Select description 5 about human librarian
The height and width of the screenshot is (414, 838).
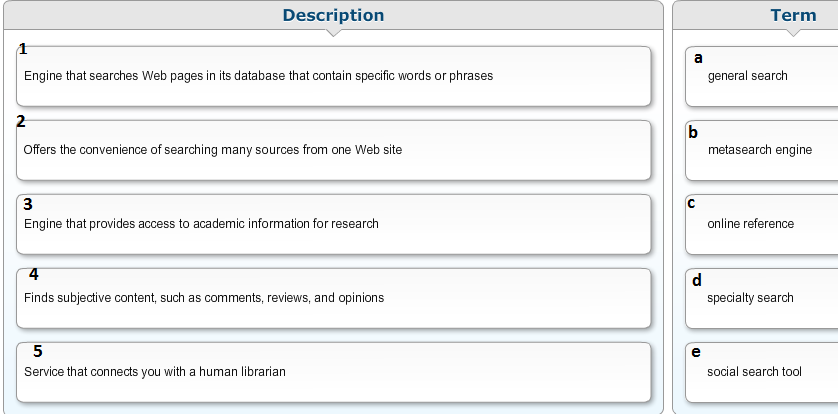pos(333,372)
